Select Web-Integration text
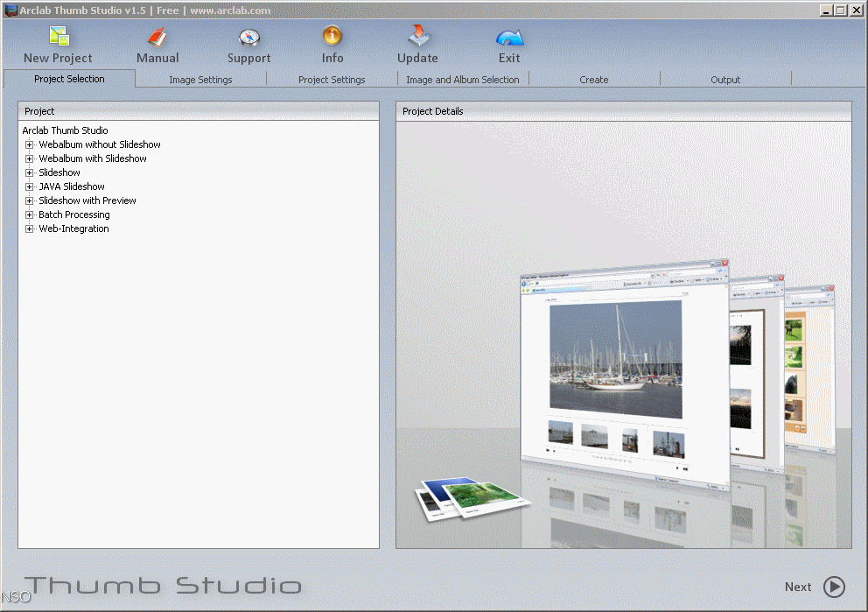The width and height of the screenshot is (868, 612). pos(73,229)
